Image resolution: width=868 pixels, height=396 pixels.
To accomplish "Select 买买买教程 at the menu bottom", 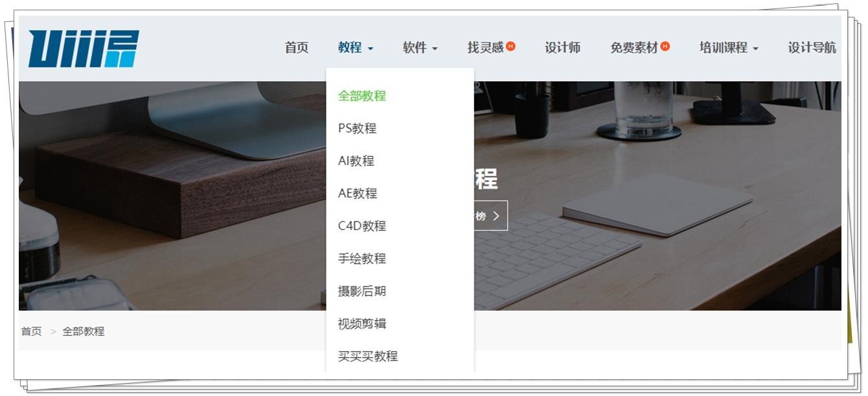I will click(x=368, y=356).
